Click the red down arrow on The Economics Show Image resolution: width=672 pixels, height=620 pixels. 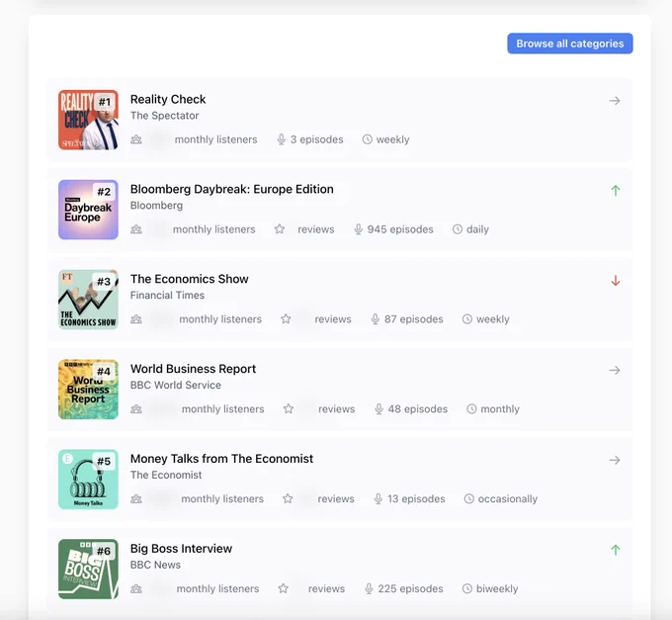coord(616,281)
